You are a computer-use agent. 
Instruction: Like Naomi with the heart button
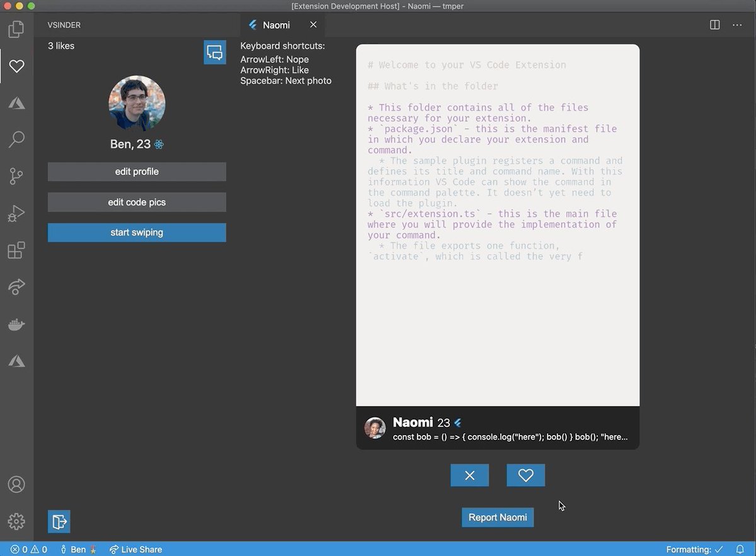[525, 475]
